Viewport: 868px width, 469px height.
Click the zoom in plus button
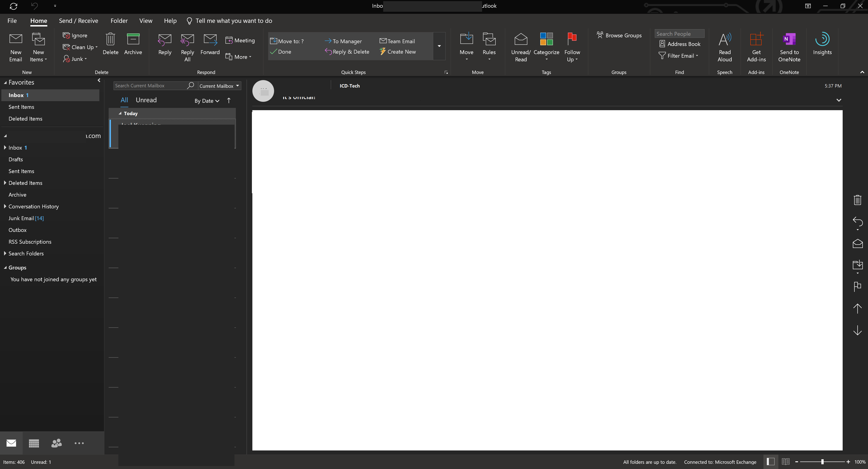click(848, 462)
